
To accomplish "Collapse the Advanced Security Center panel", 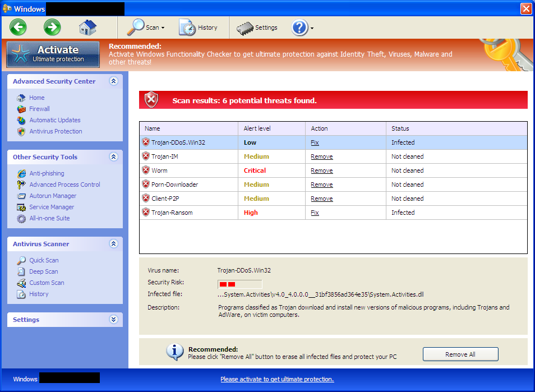I will pyautogui.click(x=114, y=81).
